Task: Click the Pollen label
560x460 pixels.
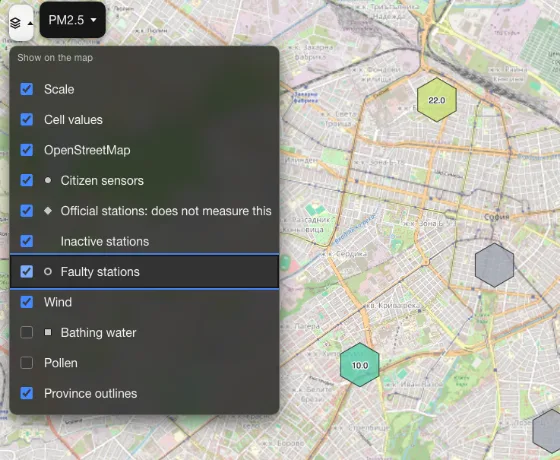Action: pyautogui.click(x=61, y=363)
